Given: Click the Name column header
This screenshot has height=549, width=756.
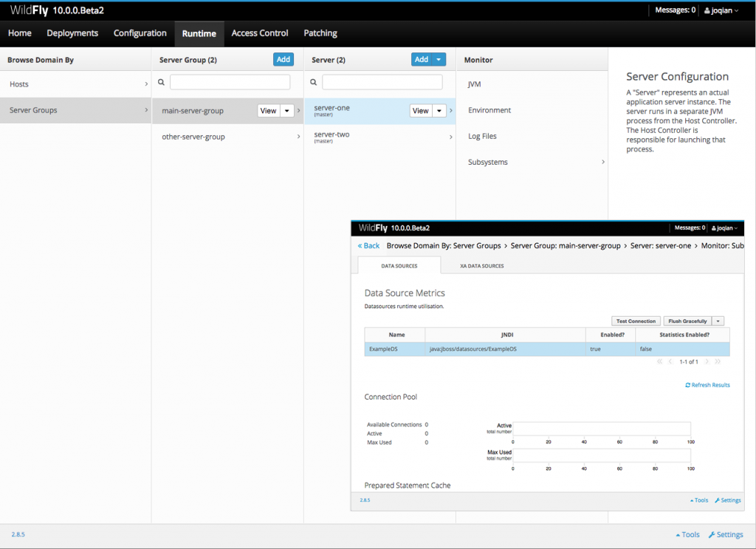Looking at the screenshot, I should pos(396,335).
